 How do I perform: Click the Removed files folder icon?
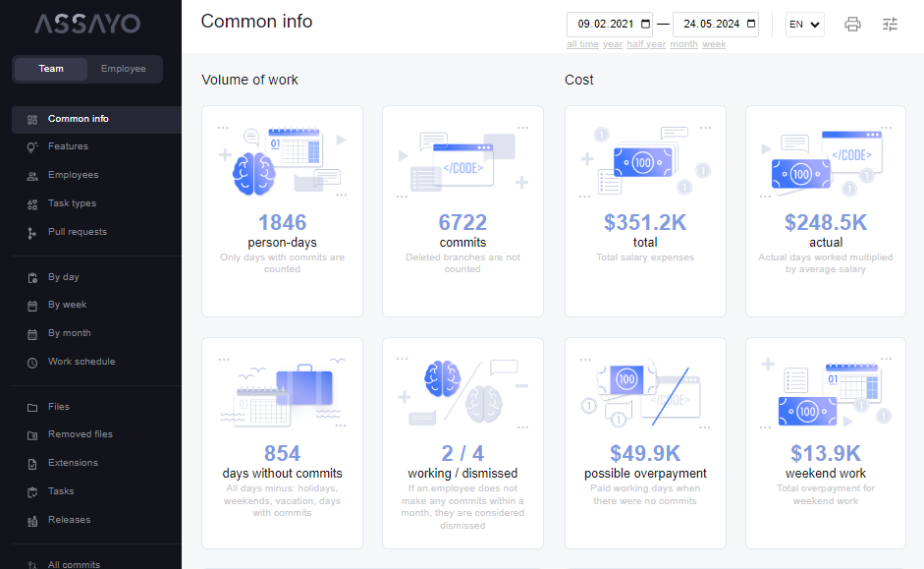pos(32,434)
